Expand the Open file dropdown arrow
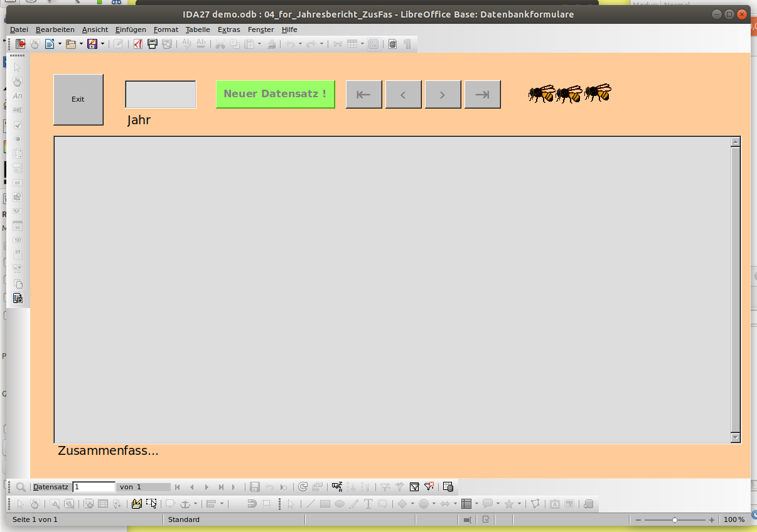757x532 pixels. [x=81, y=44]
